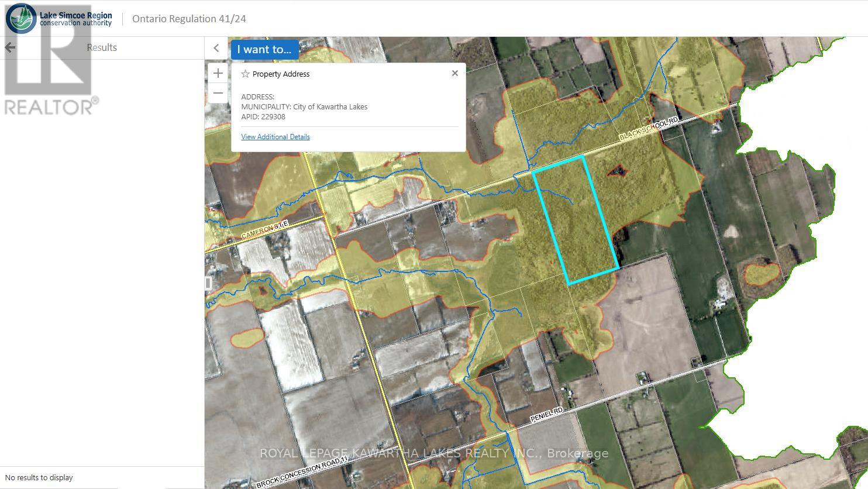The width and height of the screenshot is (868, 489).
Task: Click the Results panel heading
Action: point(102,47)
